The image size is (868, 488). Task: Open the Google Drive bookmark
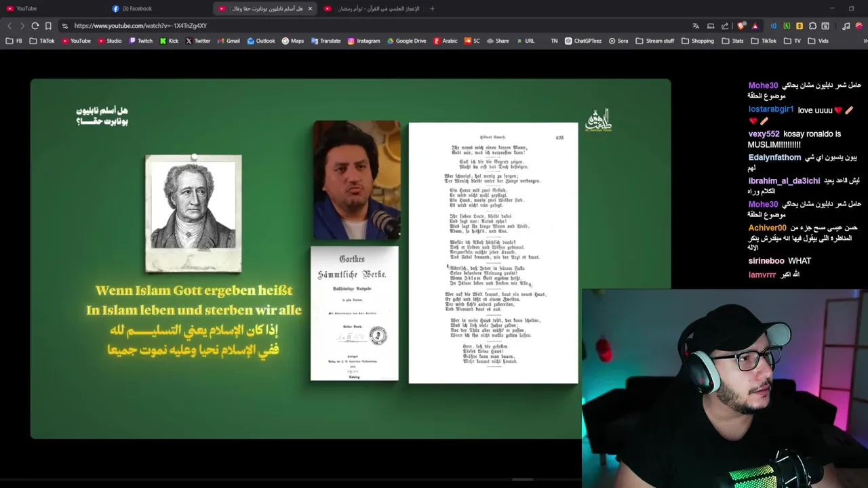[407, 41]
